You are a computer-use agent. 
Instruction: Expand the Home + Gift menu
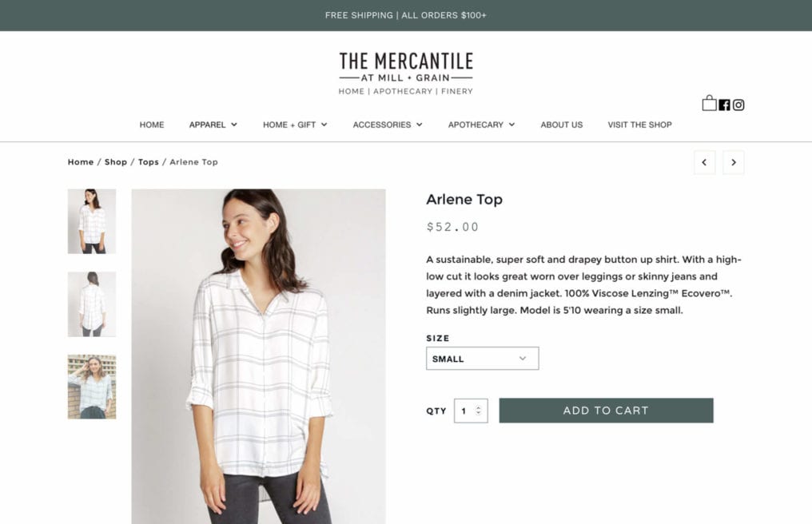[295, 125]
